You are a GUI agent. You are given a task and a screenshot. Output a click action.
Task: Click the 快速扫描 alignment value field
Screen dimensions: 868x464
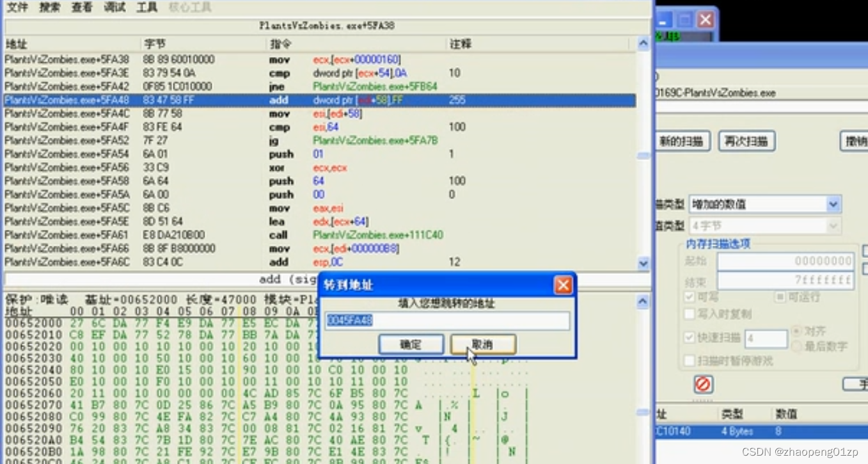click(x=766, y=339)
